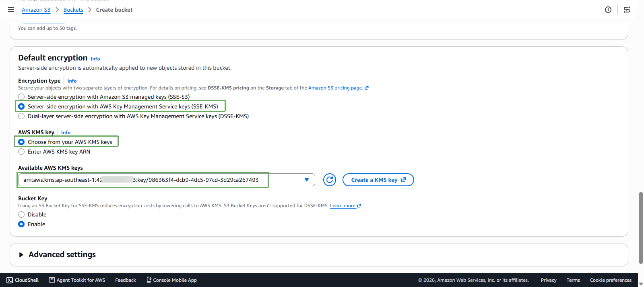Screen dimensions: 644x287
Task: Open Info link beside Encryption type
Action: tap(72, 81)
